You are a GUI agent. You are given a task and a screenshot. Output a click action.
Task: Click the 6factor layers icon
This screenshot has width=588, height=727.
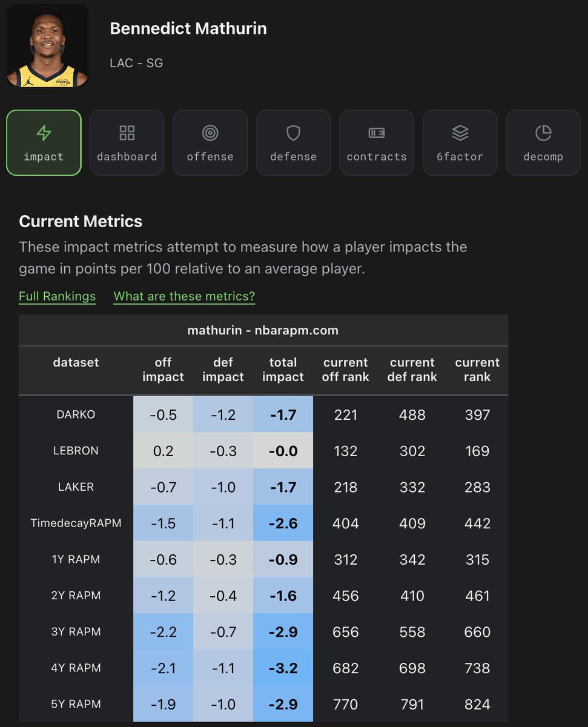point(460,133)
